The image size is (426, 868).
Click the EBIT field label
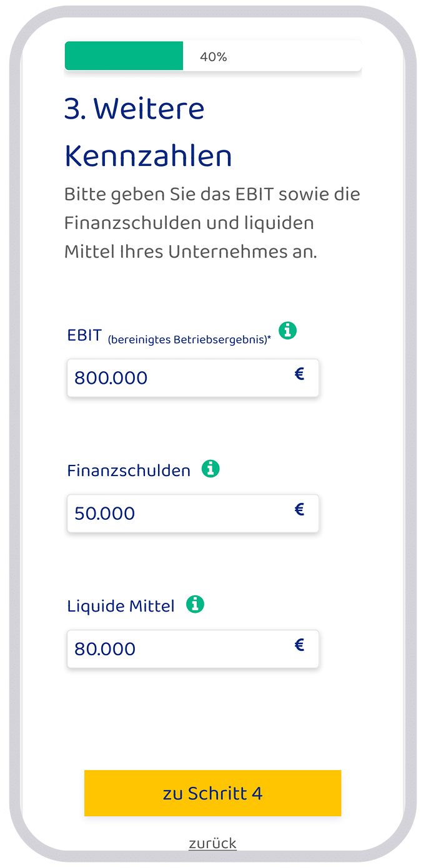coord(84,336)
